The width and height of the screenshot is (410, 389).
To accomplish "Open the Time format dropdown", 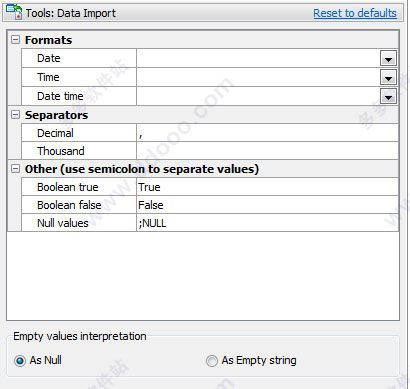I will [x=388, y=77].
